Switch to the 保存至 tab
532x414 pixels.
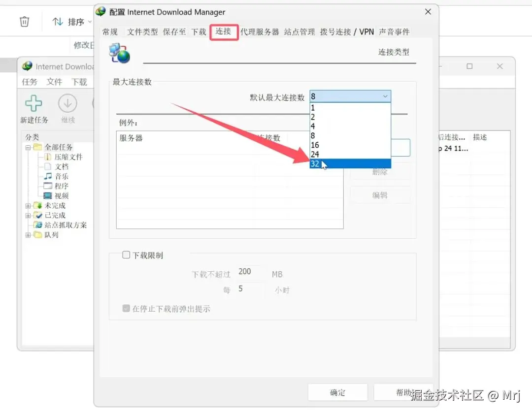coord(174,32)
